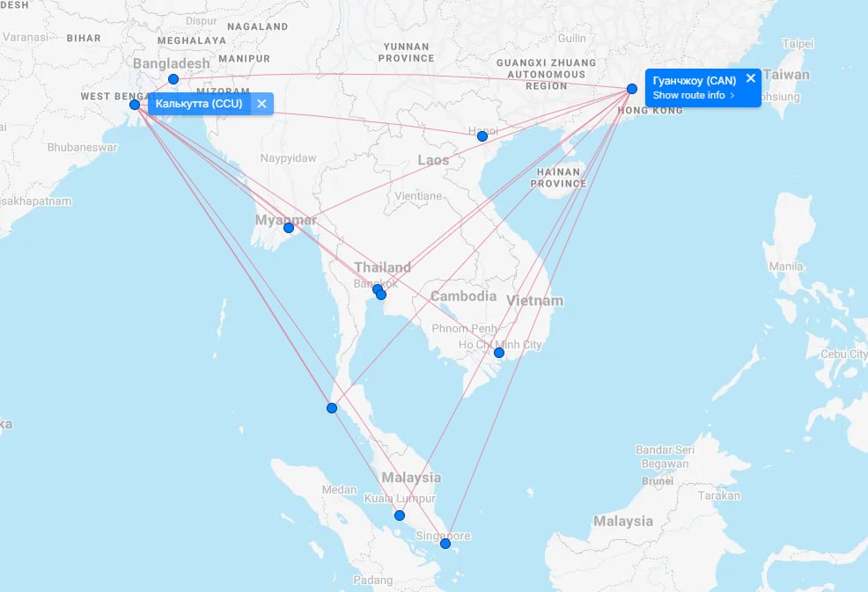Click the Manila label on the map
868x592 pixels.
[x=786, y=266]
